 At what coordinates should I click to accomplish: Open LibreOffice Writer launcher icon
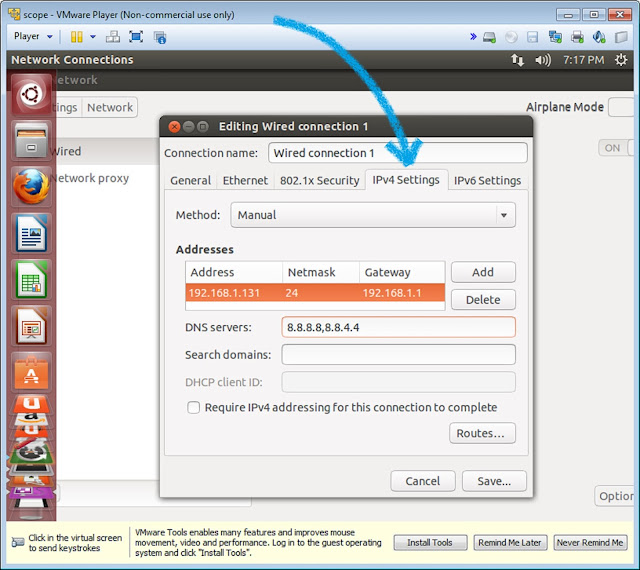31,233
